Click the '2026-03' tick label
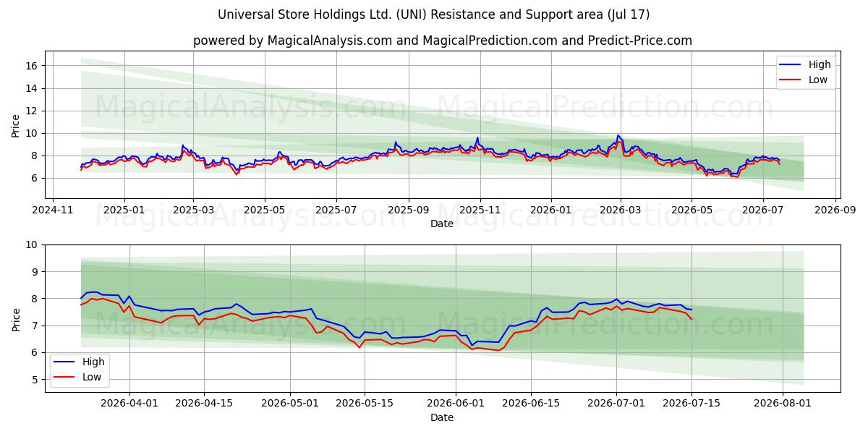 point(620,209)
